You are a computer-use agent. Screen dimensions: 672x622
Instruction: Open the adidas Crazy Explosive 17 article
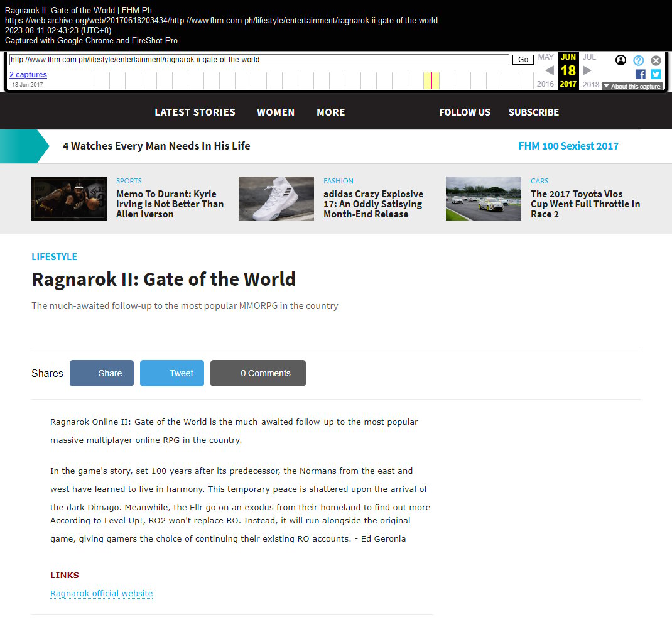tap(373, 204)
